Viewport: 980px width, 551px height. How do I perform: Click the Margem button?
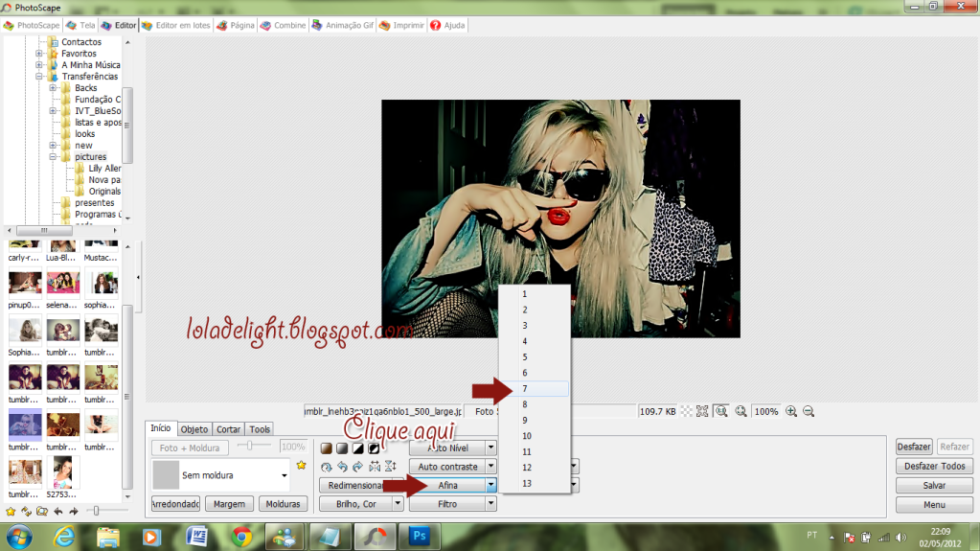tap(229, 503)
